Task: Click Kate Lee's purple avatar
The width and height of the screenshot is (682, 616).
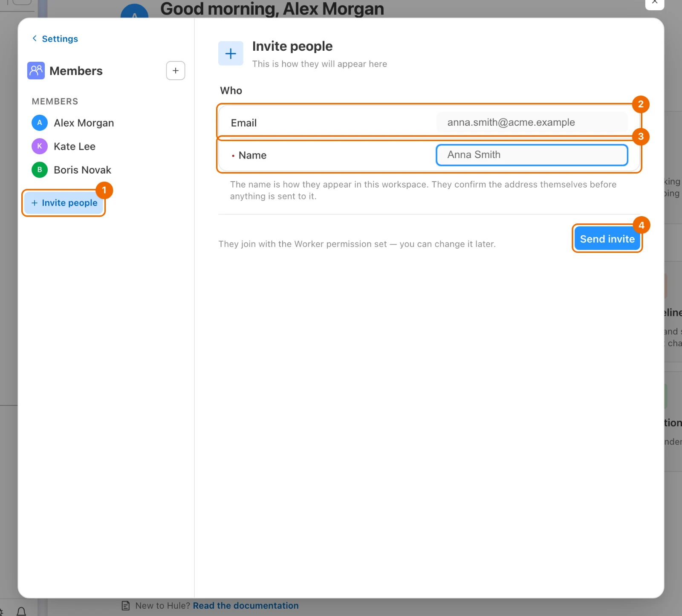Action: pyautogui.click(x=40, y=146)
